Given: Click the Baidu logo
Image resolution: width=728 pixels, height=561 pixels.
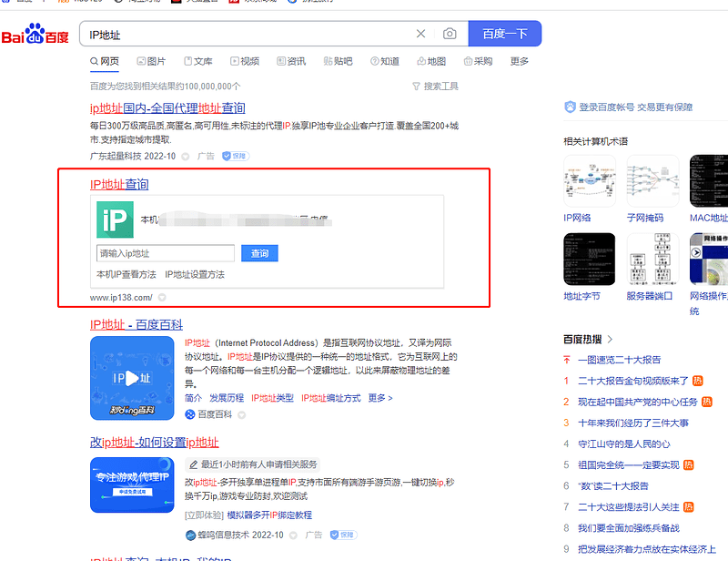Looking at the screenshot, I should [x=35, y=34].
